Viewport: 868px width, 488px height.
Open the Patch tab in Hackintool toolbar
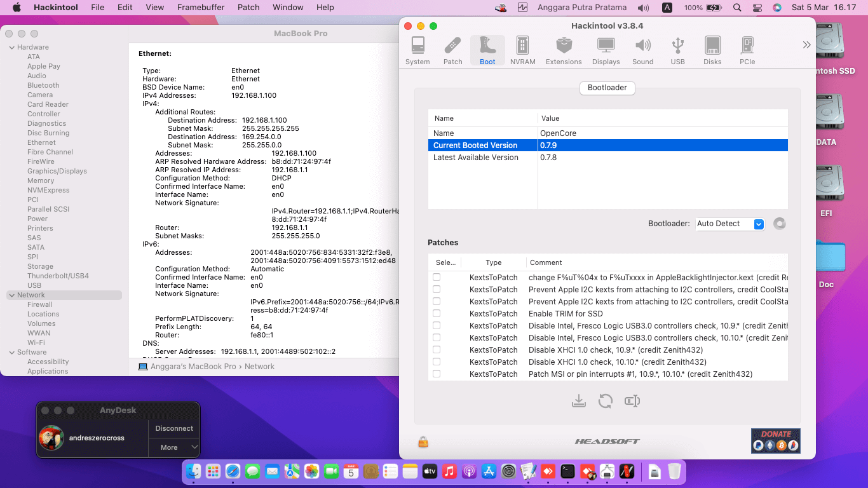(452, 51)
